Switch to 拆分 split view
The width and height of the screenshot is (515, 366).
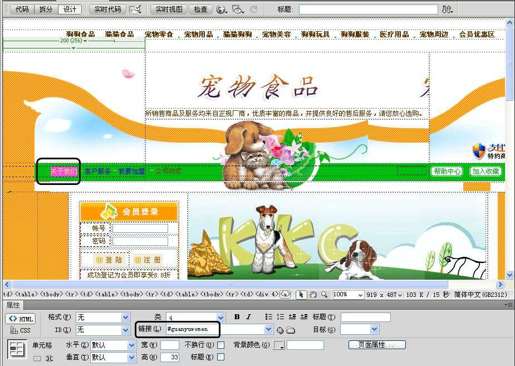point(46,9)
